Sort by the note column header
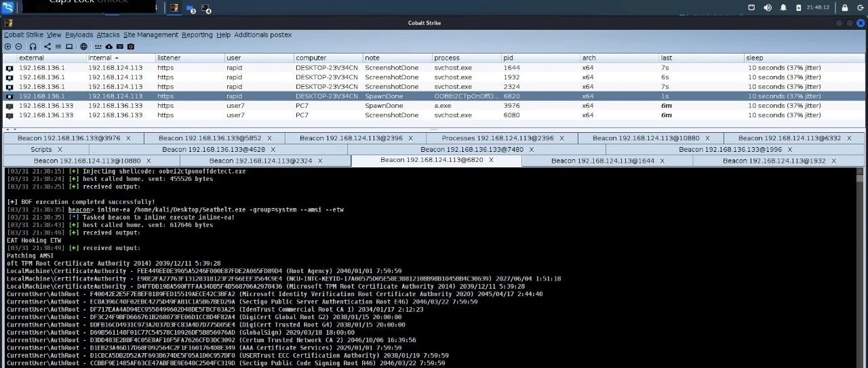Screen dimensions: 868x368 (x=397, y=58)
